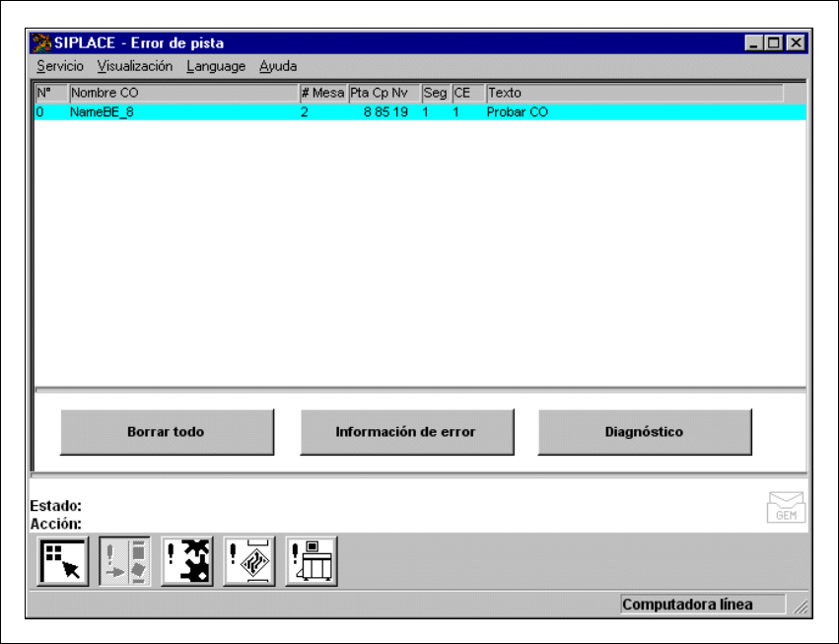This screenshot has height=644, width=839.
Task: Open the Ayuda menu
Action: 278,66
